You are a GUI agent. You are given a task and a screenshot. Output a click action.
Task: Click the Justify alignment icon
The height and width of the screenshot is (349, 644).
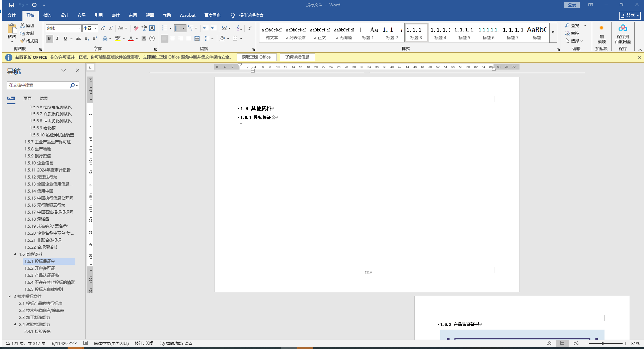click(x=189, y=38)
